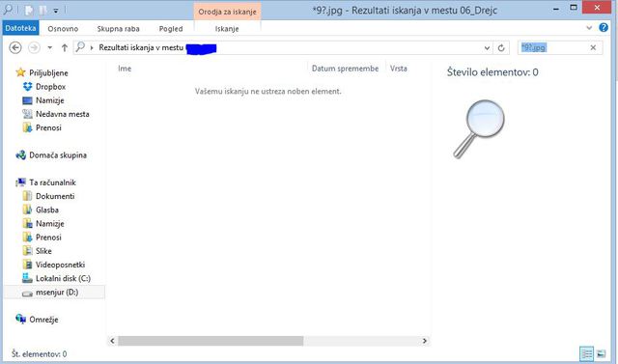Open the Iskanje ribbon tab
The width and height of the screenshot is (618, 364).
tap(227, 29)
